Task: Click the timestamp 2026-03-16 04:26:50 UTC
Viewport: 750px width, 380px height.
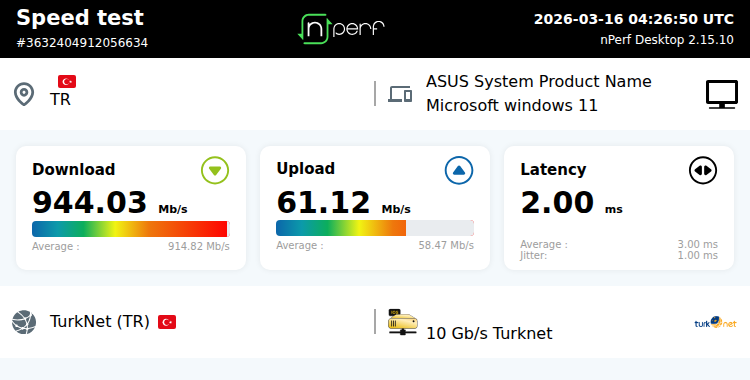Action: 634,19
